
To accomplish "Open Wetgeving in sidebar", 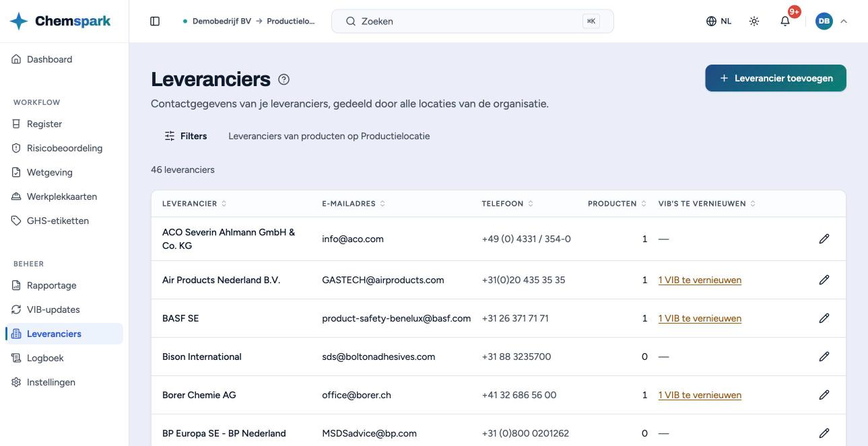I will click(x=64, y=172).
